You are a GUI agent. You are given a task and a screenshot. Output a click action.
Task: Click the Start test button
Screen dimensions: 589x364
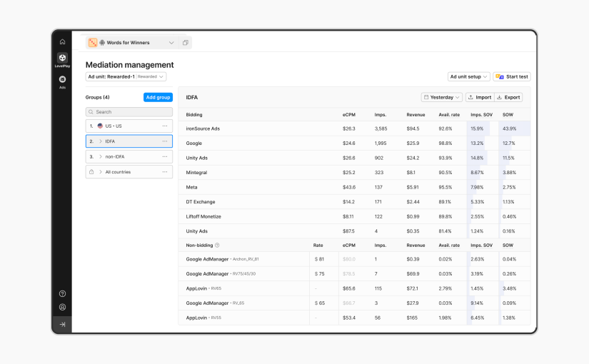pyautogui.click(x=512, y=76)
